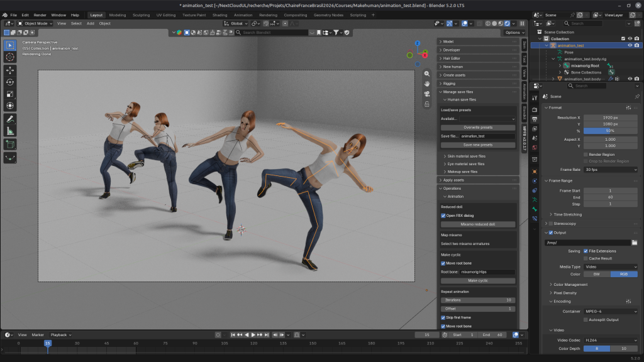644x362 pixels.
Task: Adjust the Offset slider
Action: tap(478, 309)
